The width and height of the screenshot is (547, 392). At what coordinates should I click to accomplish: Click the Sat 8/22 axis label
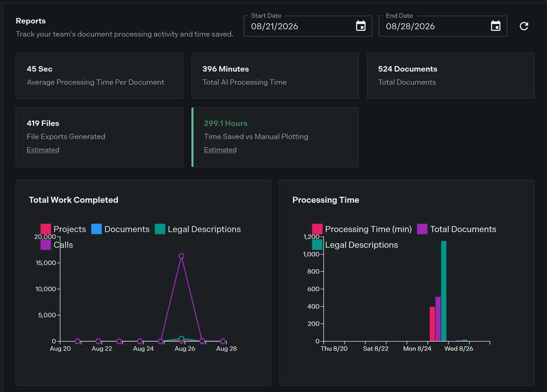coord(375,348)
